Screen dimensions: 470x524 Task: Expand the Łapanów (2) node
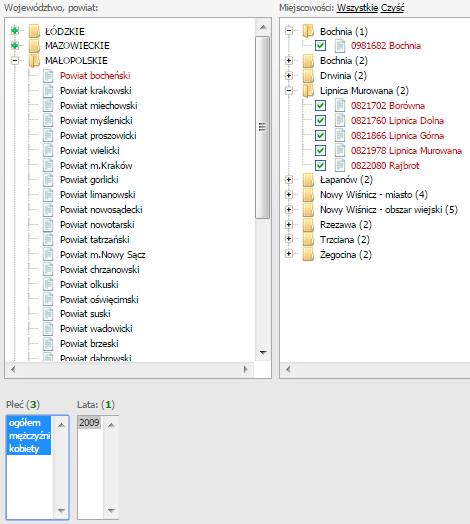point(289,180)
